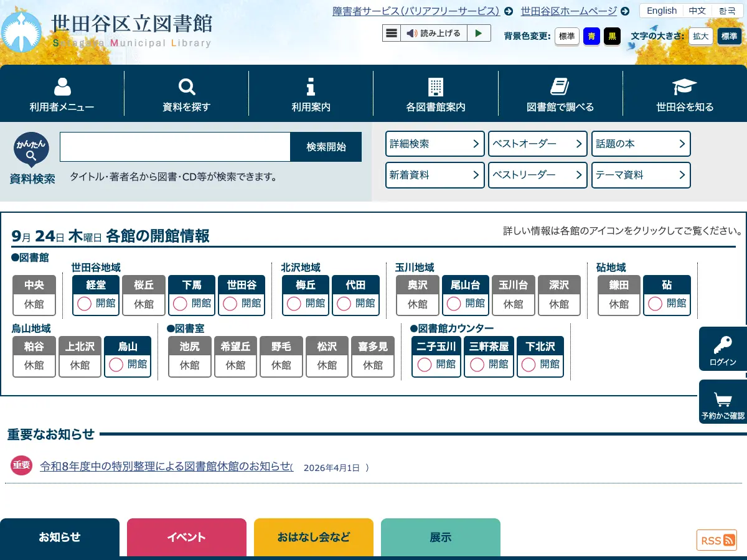Open 話題の本 with chevron
This screenshot has width=747, height=560.
641,144
